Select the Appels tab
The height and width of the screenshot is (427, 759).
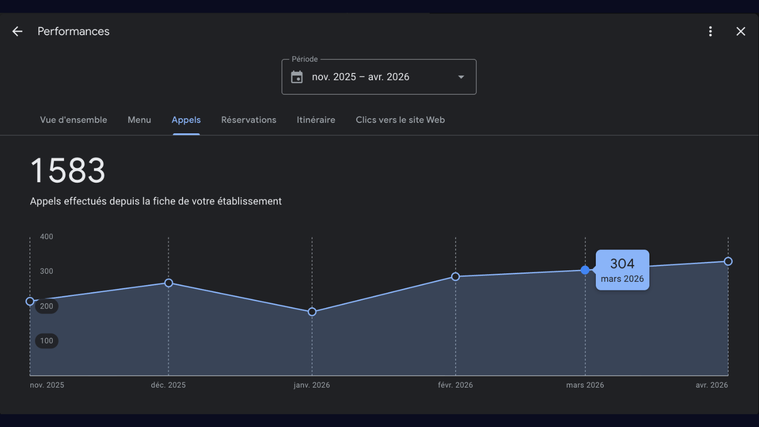(186, 120)
